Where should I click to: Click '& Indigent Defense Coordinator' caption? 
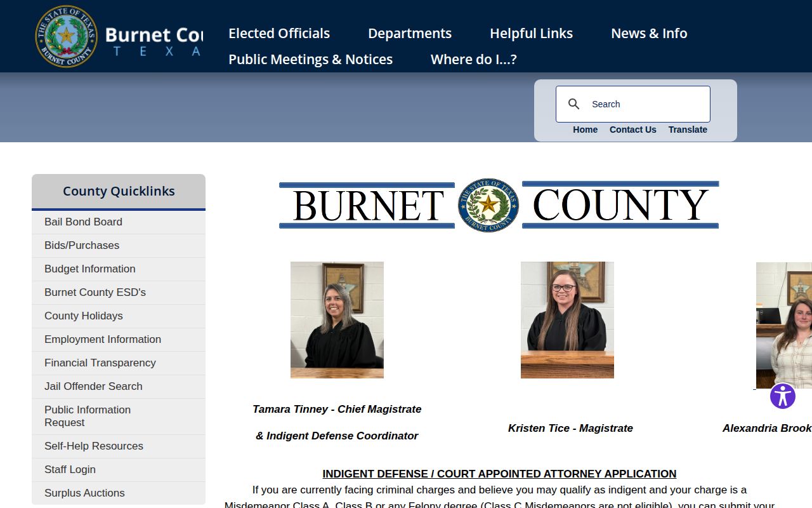pos(337,436)
